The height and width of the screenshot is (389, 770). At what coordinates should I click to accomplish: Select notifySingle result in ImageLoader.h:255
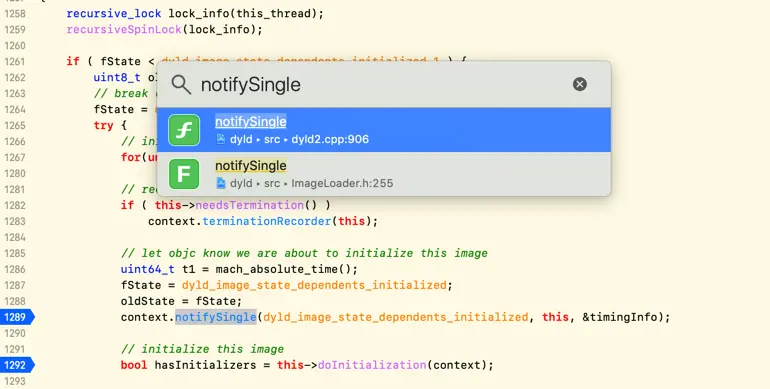tap(384, 174)
